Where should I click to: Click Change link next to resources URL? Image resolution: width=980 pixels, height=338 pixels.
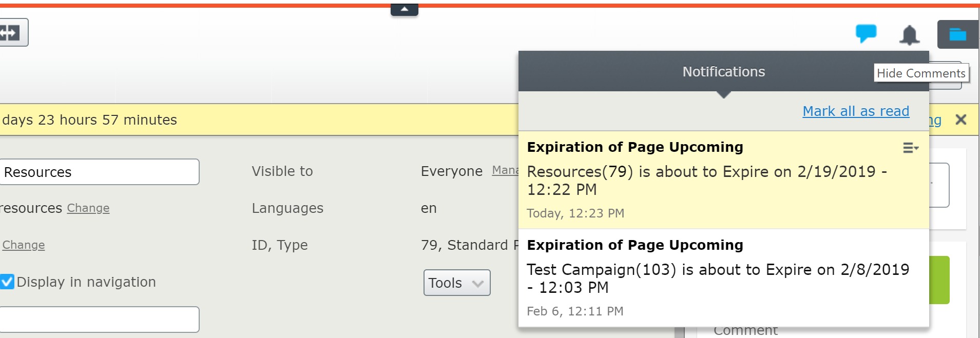tap(88, 208)
